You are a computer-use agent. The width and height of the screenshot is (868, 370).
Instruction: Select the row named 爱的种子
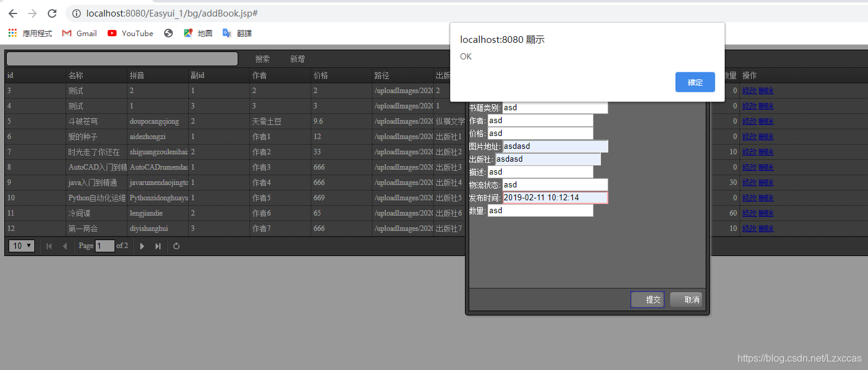pyautogui.click(x=83, y=137)
